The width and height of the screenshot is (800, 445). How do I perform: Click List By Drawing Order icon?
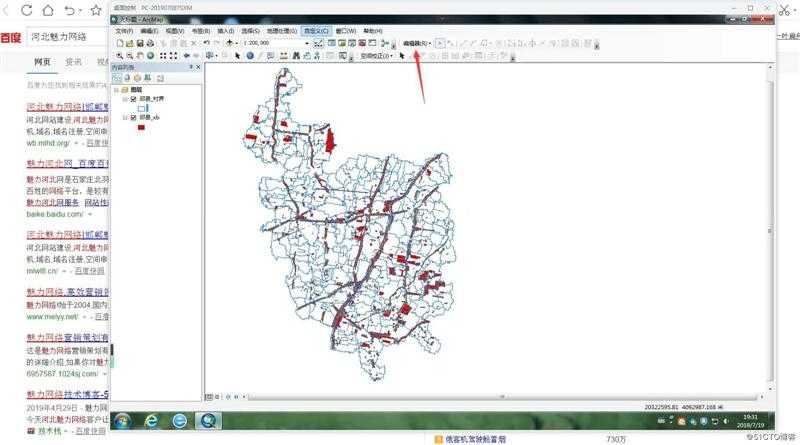(117, 78)
